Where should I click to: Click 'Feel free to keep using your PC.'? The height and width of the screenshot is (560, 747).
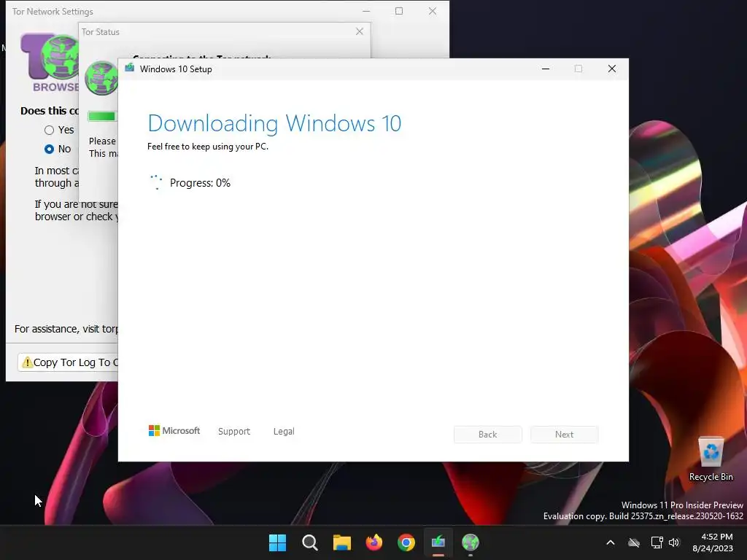[208, 146]
